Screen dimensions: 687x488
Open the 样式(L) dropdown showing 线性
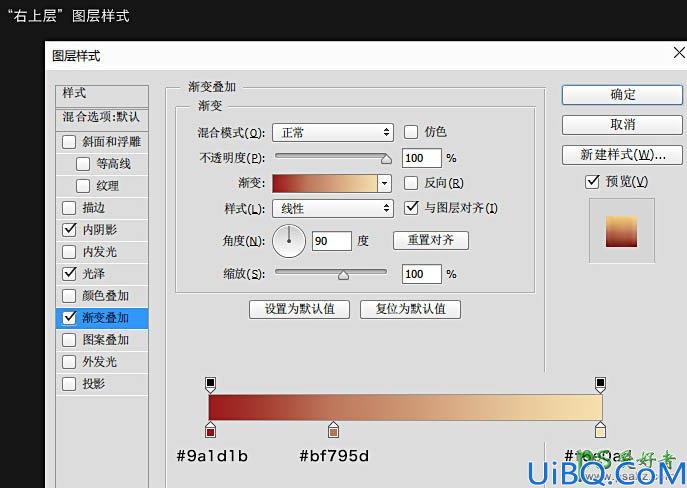[x=333, y=209]
